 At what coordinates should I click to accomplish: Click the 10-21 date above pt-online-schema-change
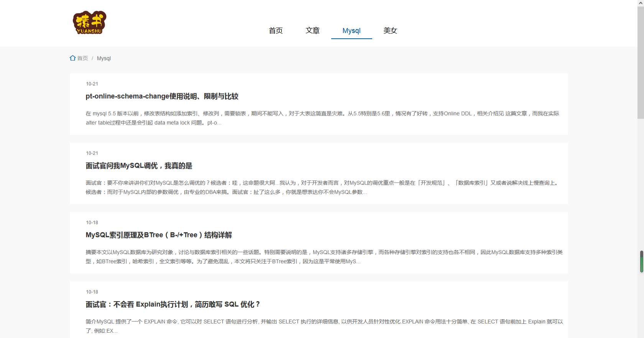(92, 84)
